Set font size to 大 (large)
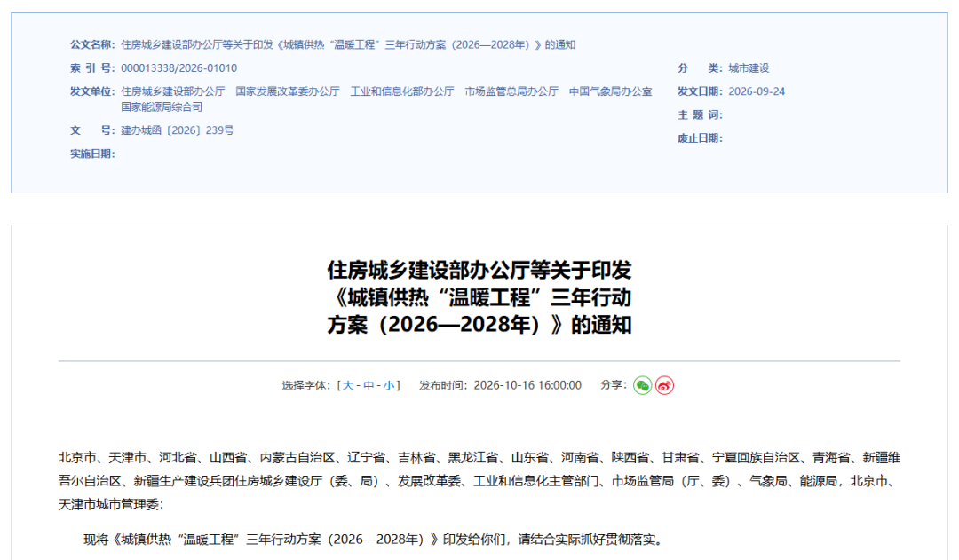Image resolution: width=959 pixels, height=560 pixels. pyautogui.click(x=347, y=386)
